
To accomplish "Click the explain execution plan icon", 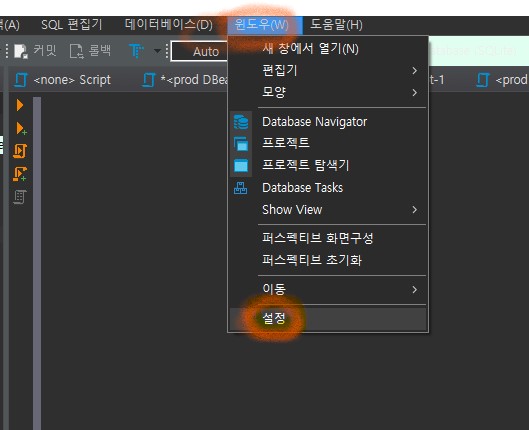I will coord(20,197).
